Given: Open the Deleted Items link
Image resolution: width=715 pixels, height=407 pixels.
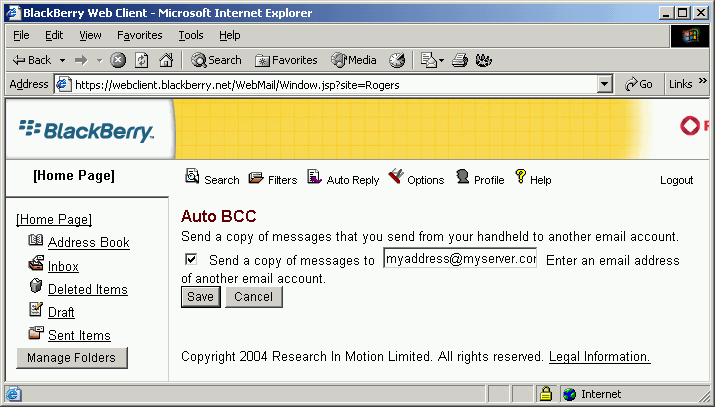Looking at the screenshot, I should click(x=88, y=289).
